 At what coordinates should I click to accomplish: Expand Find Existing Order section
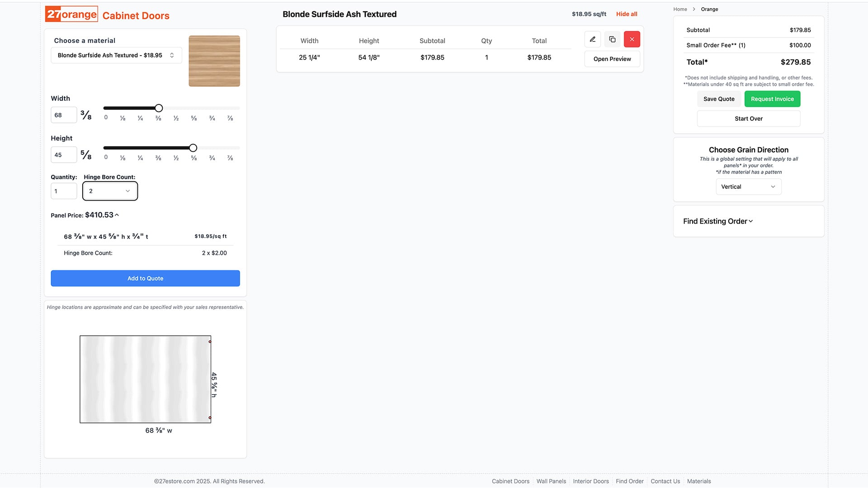coord(717,221)
